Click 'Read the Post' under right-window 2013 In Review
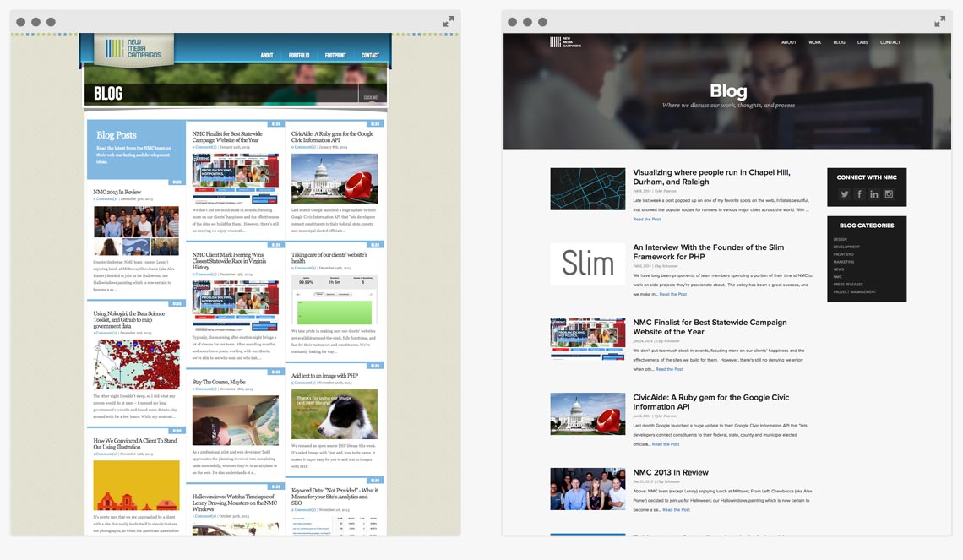The image size is (963, 560). [676, 509]
